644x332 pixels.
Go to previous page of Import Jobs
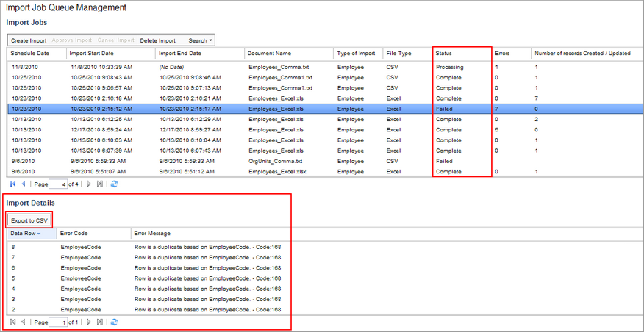22,184
